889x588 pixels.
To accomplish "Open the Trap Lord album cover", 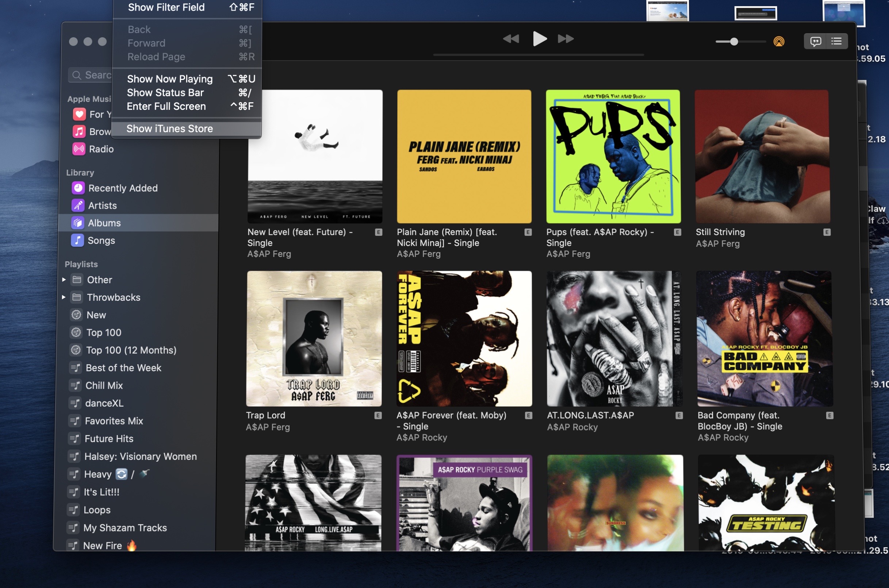I will 314,339.
